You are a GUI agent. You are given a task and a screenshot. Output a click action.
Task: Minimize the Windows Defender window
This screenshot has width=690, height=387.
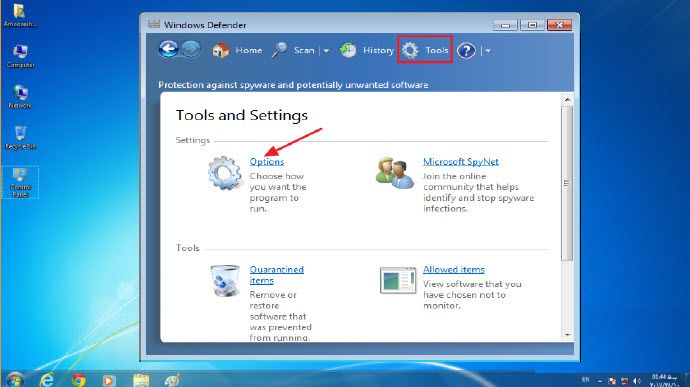point(505,25)
